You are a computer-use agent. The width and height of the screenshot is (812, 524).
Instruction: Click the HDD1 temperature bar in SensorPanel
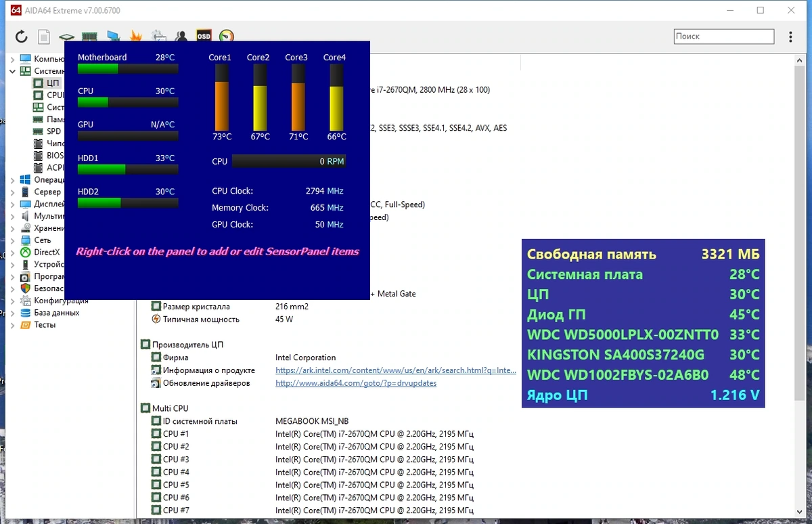[128, 169]
